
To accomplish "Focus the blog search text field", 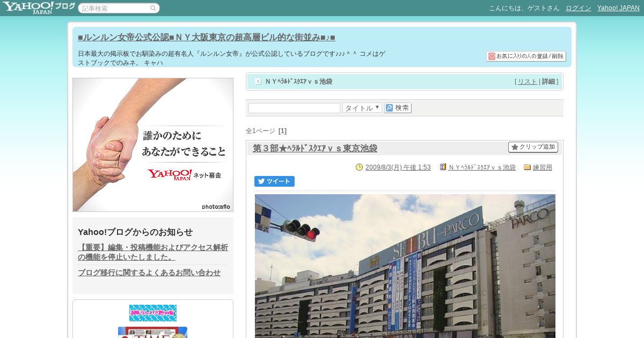I will tap(294, 108).
